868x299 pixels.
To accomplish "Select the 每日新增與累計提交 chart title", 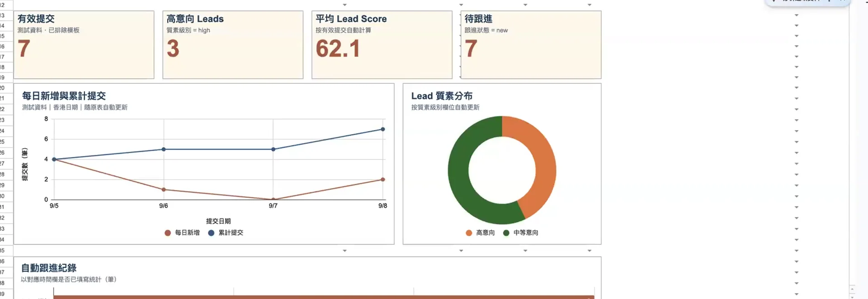I will point(64,96).
